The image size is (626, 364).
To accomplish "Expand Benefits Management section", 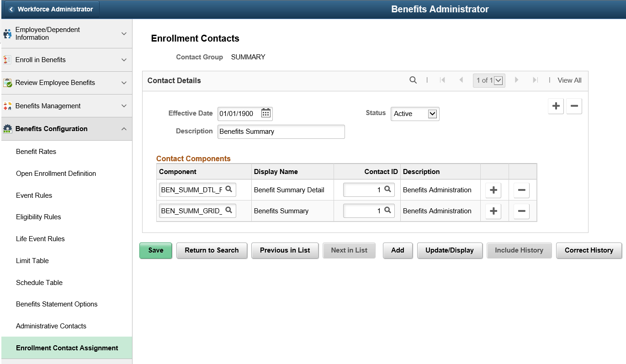I will 124,106.
